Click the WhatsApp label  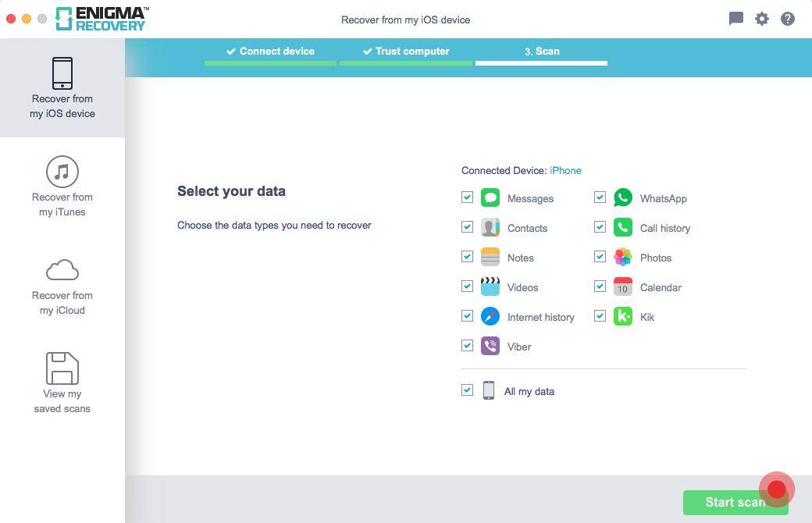click(664, 198)
